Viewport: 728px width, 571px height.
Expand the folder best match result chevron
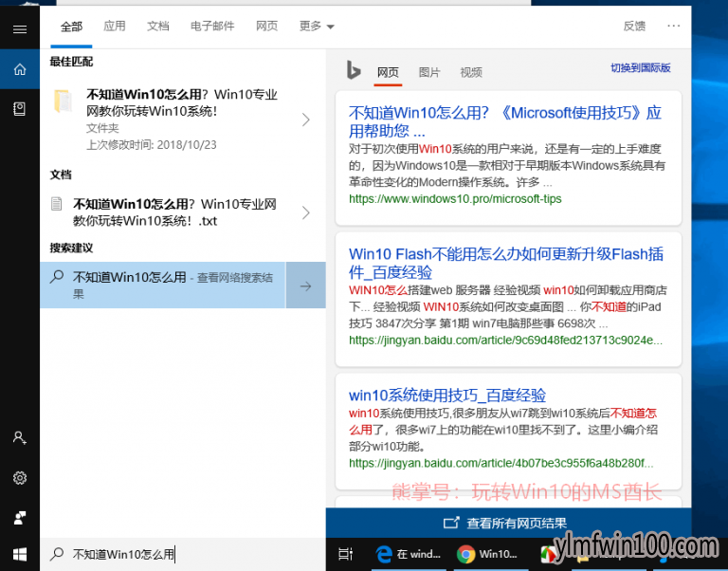pos(305,120)
